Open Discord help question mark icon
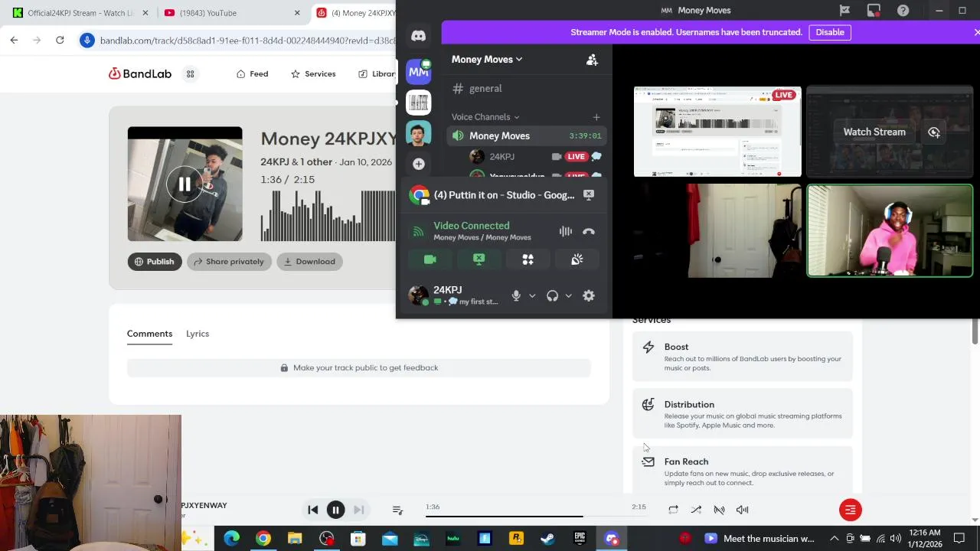980x551 pixels. click(903, 11)
